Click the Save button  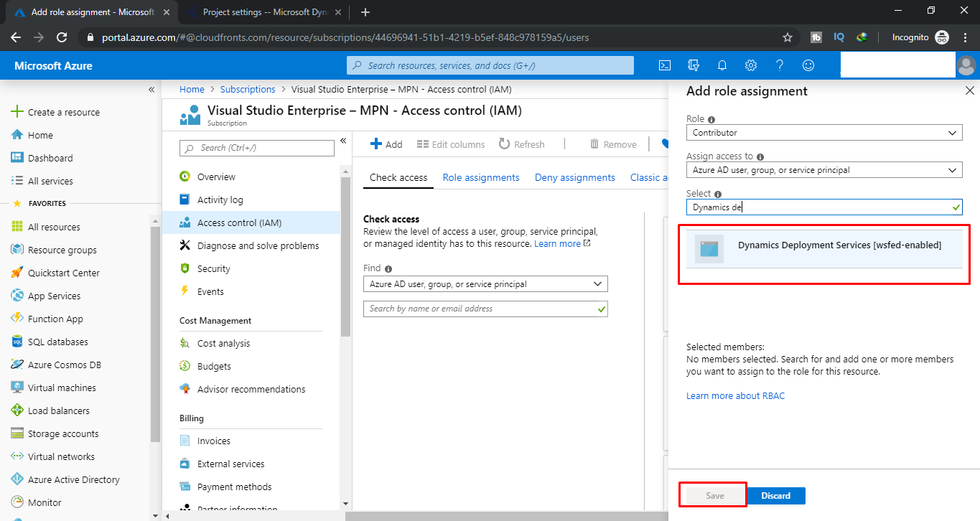[714, 495]
